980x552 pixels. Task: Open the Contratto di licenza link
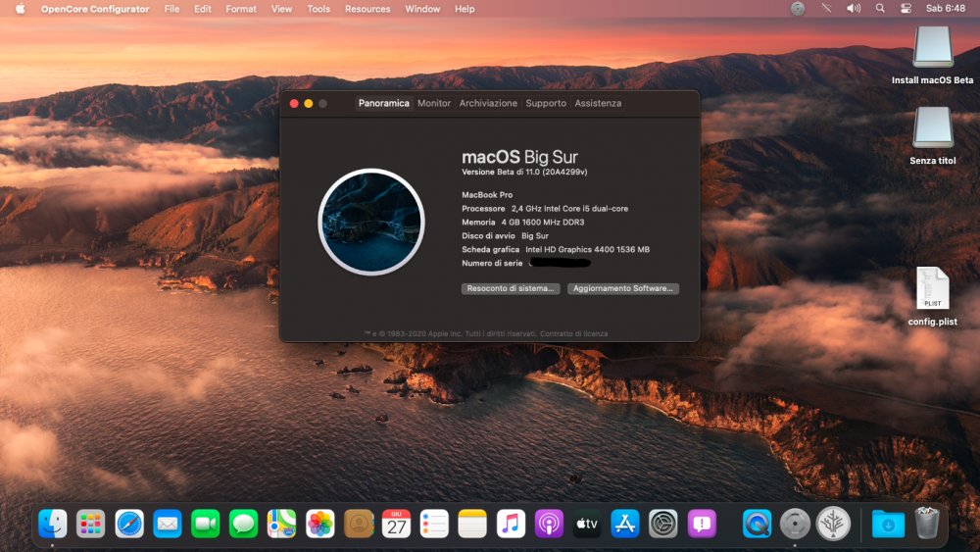pos(573,333)
